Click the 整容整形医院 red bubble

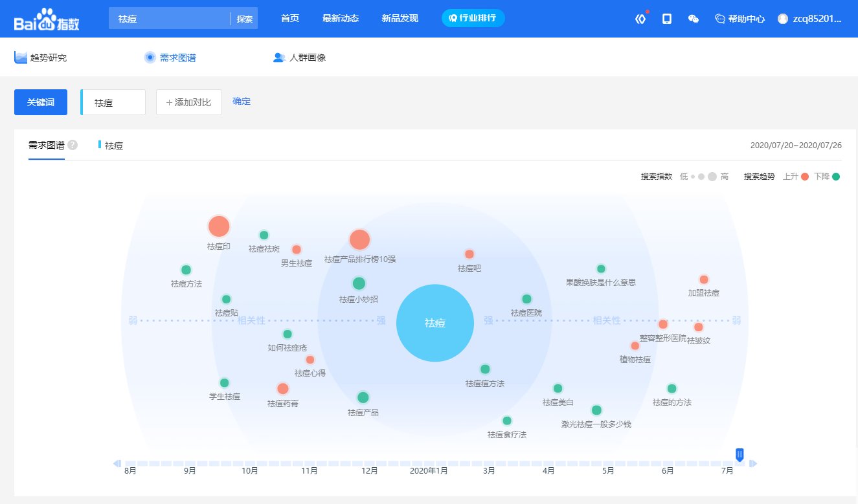point(662,324)
